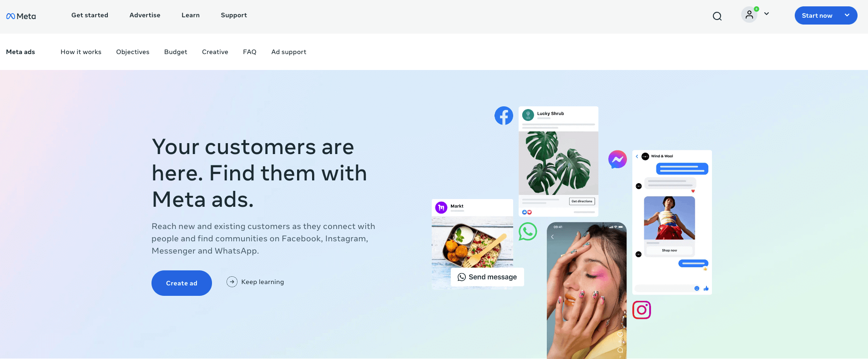Viewport: 868px width, 359px height.
Task: Click the Create ad button
Action: [182, 283]
